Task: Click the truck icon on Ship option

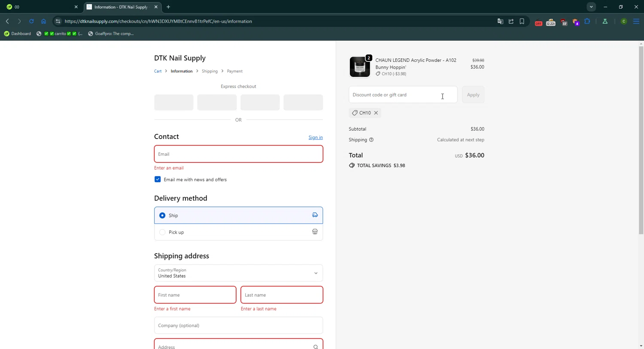Action: (x=315, y=215)
